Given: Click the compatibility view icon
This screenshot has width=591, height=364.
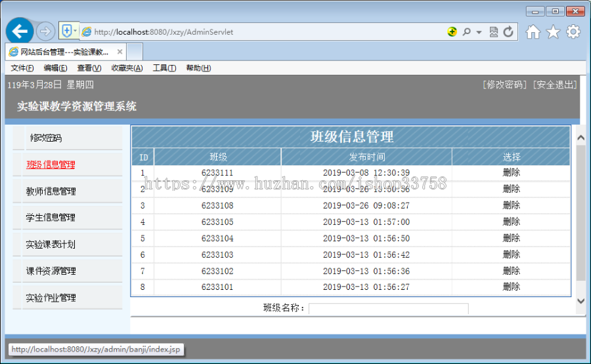Looking at the screenshot, I should (493, 32).
